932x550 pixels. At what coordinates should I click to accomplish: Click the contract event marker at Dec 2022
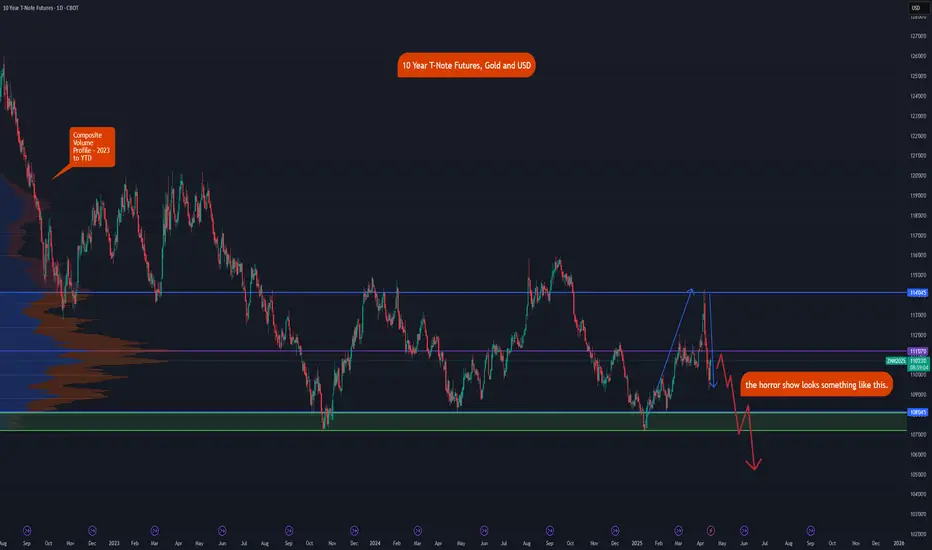tap(92, 530)
